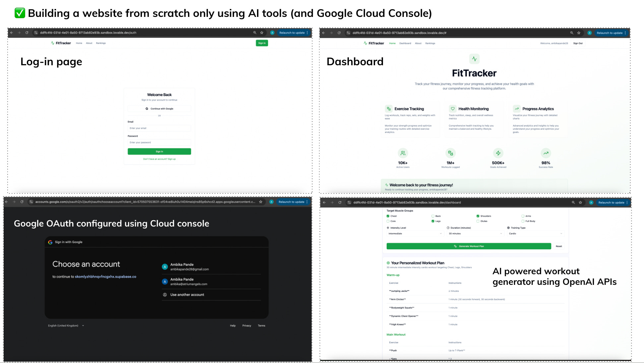Click Health Monitoring heart icon
This screenshot has height=363, width=644.
point(453,109)
